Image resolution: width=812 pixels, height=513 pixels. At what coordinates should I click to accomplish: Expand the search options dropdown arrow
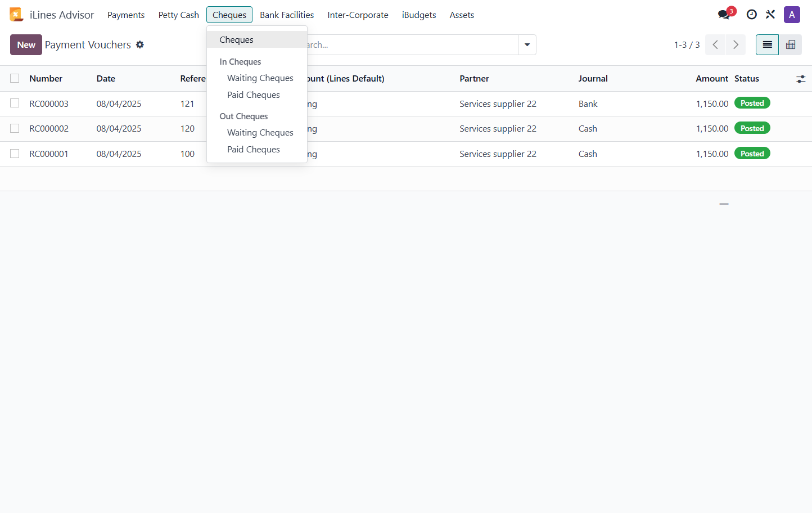[x=527, y=45]
